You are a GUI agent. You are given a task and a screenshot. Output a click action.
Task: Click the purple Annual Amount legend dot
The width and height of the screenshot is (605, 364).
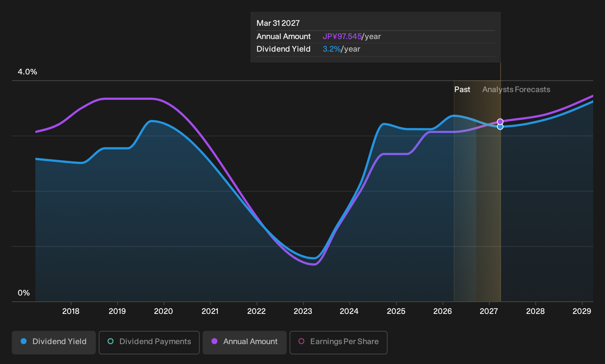(x=214, y=341)
